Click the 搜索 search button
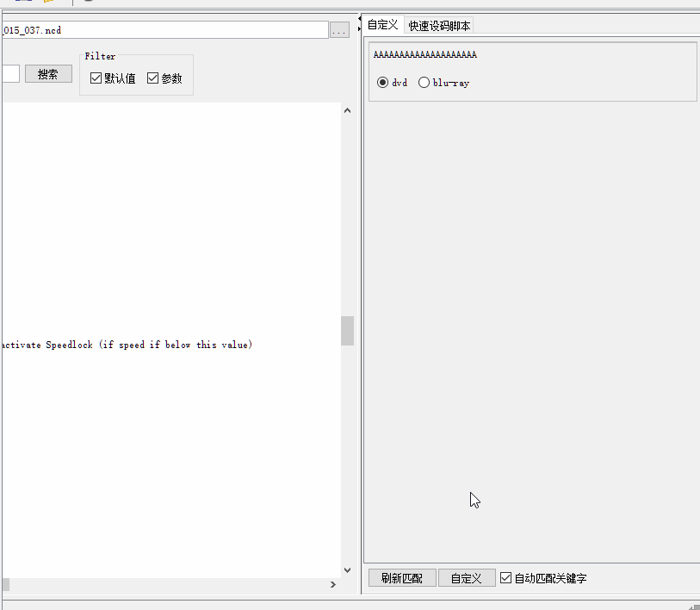Screen dimensions: 700x610 click(x=48, y=74)
